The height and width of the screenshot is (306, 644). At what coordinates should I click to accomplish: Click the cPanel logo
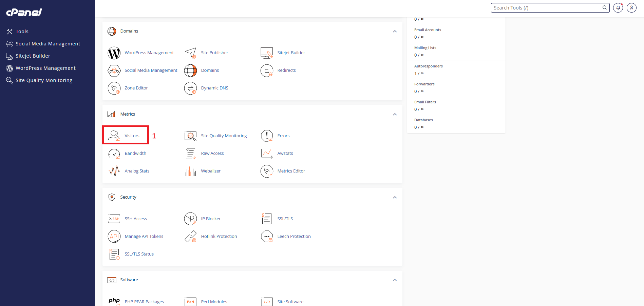point(24,12)
